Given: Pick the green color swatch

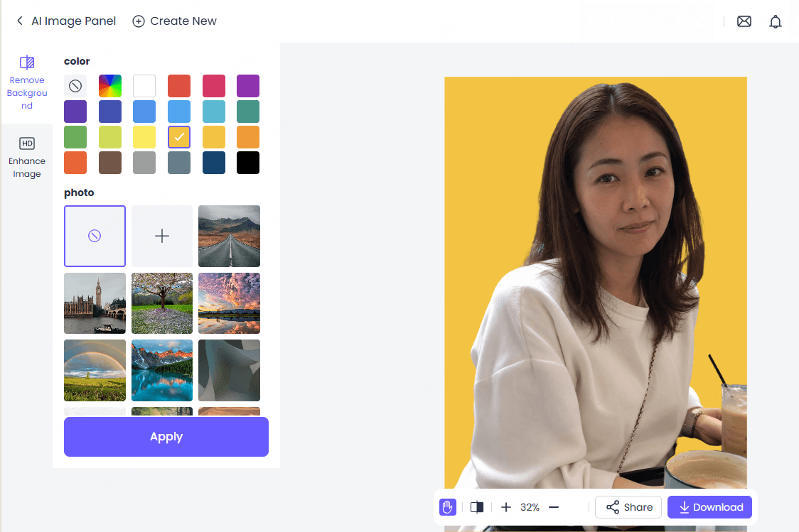Looking at the screenshot, I should pyautogui.click(x=75, y=137).
